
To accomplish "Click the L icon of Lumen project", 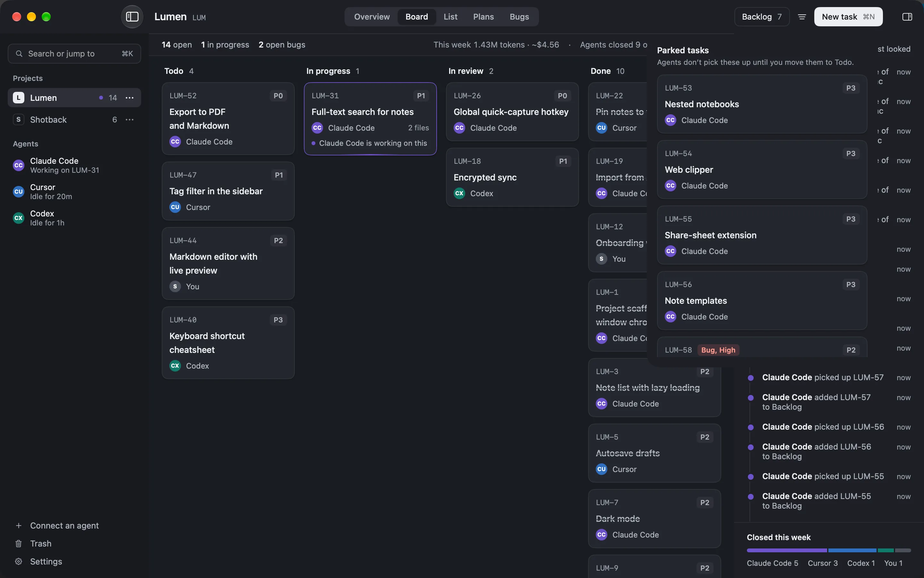I will point(18,98).
